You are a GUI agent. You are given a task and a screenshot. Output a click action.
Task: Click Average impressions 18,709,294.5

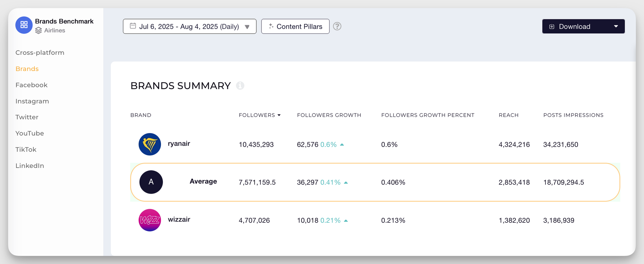click(563, 182)
